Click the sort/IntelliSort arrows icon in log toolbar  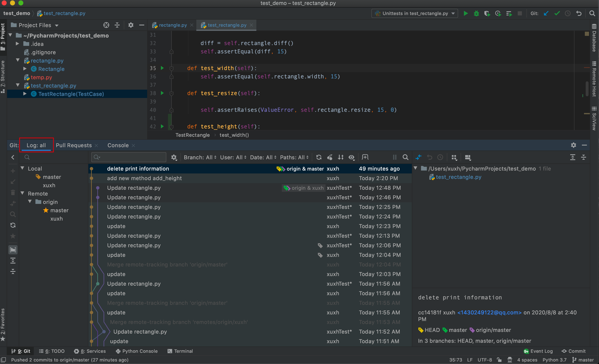point(341,157)
